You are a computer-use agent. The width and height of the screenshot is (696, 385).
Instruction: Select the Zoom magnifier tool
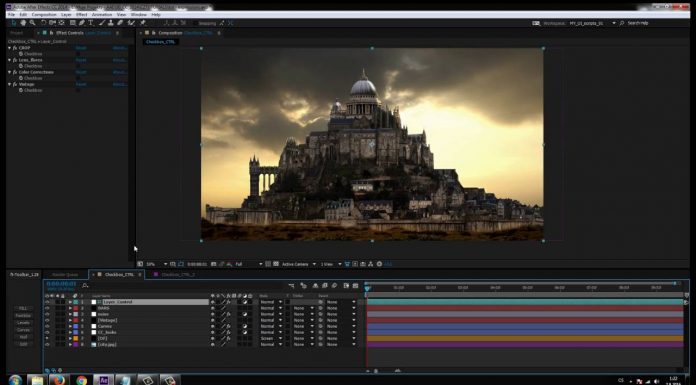(32, 23)
